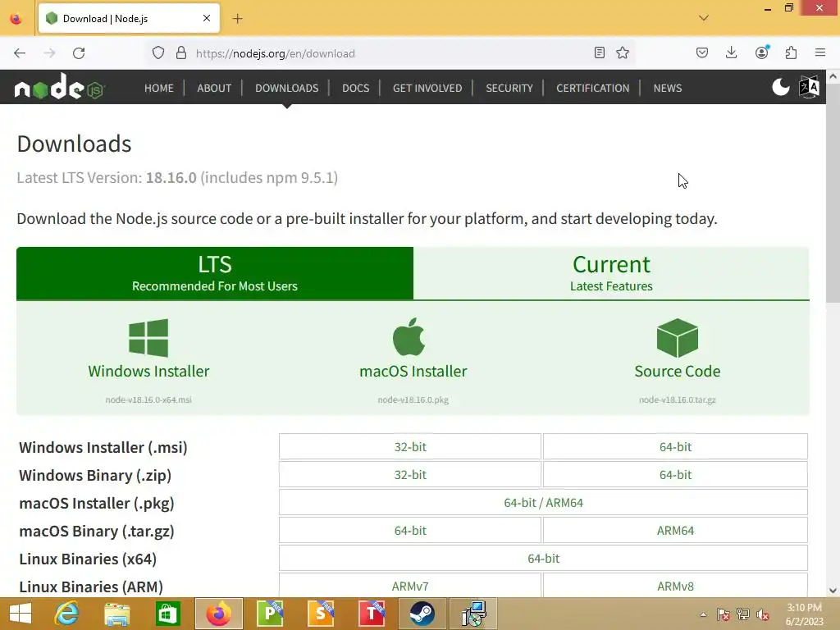Save page to Pocket
The image size is (840, 630).
tap(702, 52)
